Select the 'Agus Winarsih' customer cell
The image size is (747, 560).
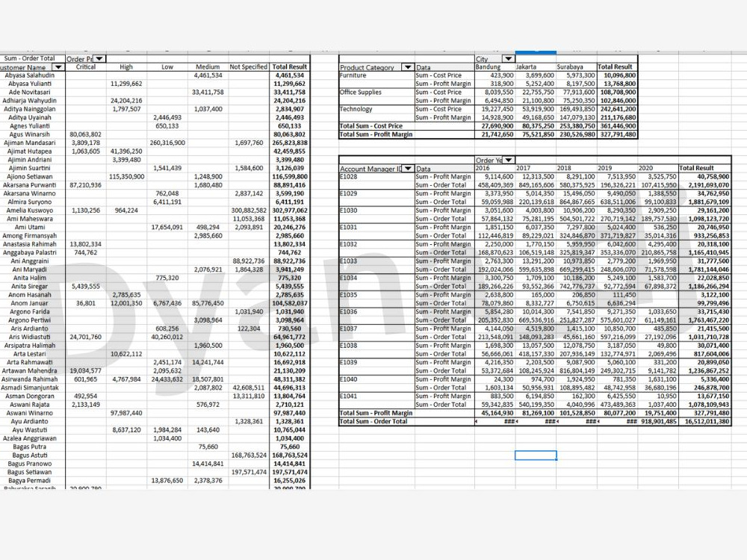click(30, 134)
